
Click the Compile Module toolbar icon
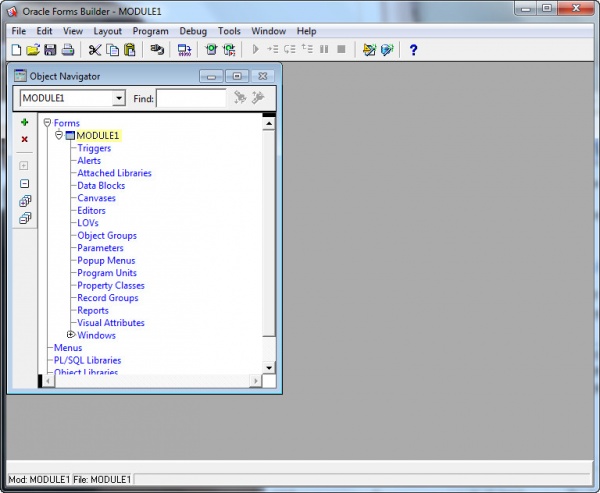click(x=184, y=50)
